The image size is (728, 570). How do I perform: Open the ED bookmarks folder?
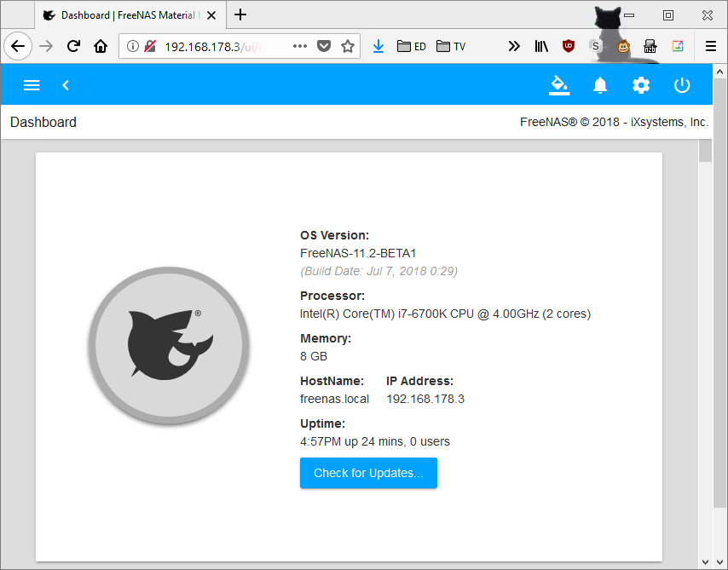pos(412,46)
